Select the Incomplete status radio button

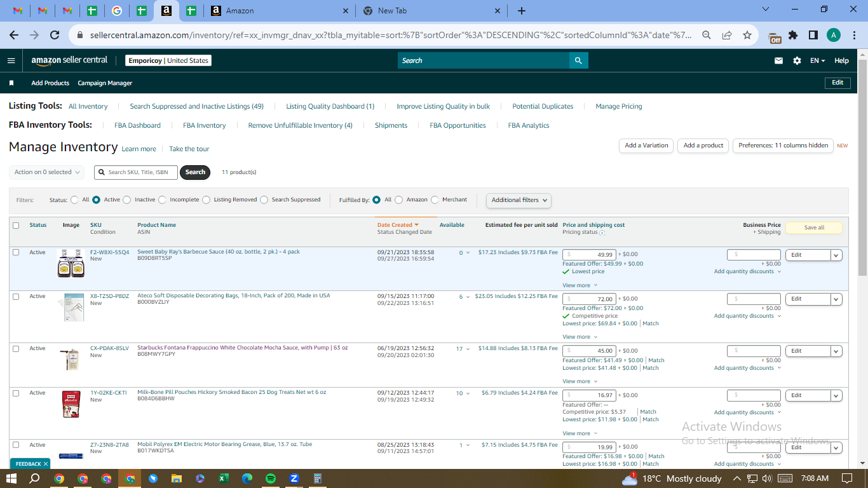tap(163, 200)
